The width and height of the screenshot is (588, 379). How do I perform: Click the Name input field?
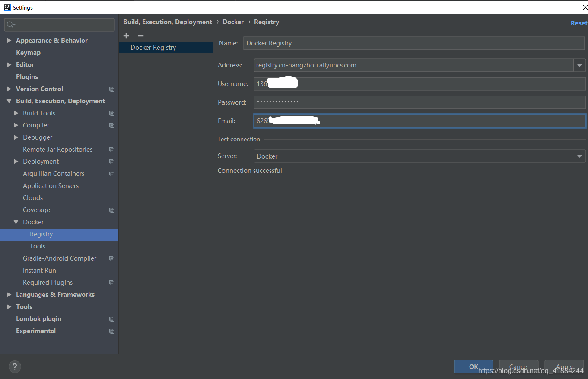[x=414, y=43]
